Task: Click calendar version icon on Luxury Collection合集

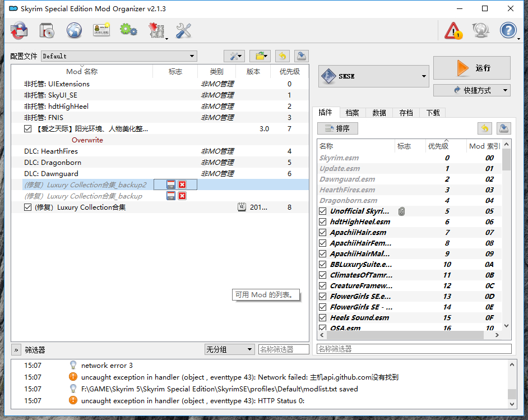Action: tap(242, 207)
